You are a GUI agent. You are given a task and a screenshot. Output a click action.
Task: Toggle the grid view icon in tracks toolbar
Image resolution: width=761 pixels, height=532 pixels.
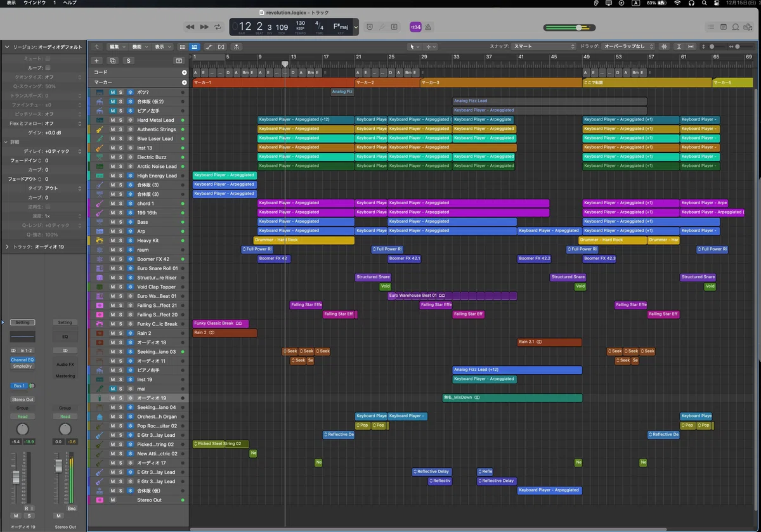tap(183, 47)
